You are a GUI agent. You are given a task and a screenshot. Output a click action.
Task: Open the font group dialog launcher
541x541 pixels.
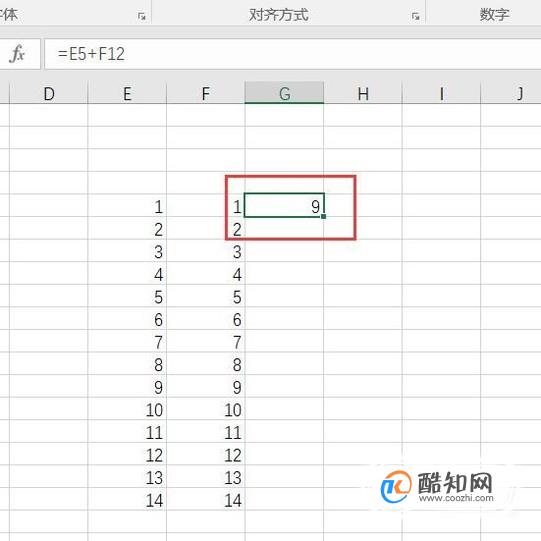[141, 16]
